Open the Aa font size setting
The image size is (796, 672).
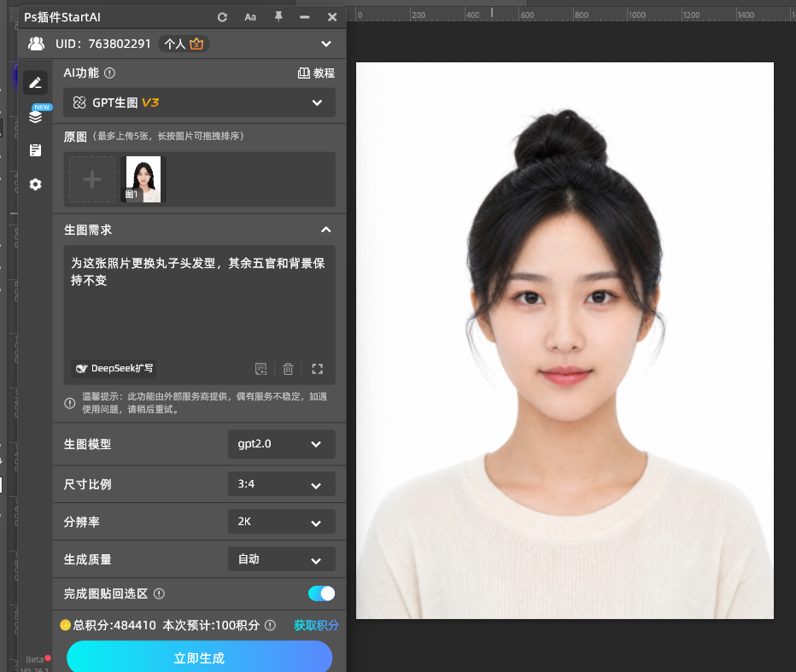250,17
